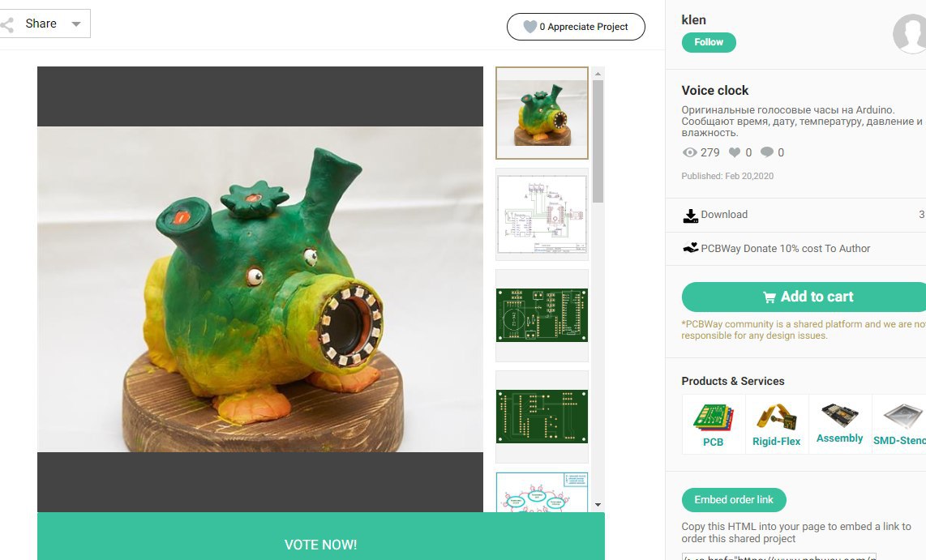
Task: Click the share icon at top left
Action: click(x=6, y=25)
